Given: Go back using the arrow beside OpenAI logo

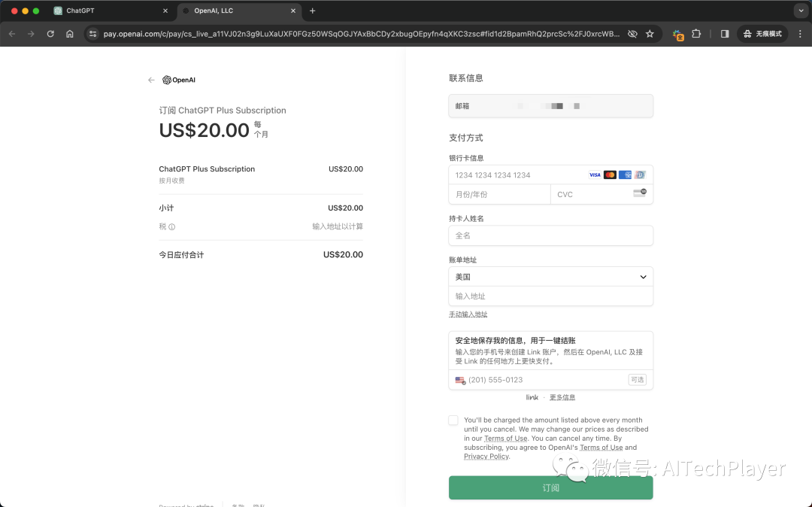Looking at the screenshot, I should 151,80.
